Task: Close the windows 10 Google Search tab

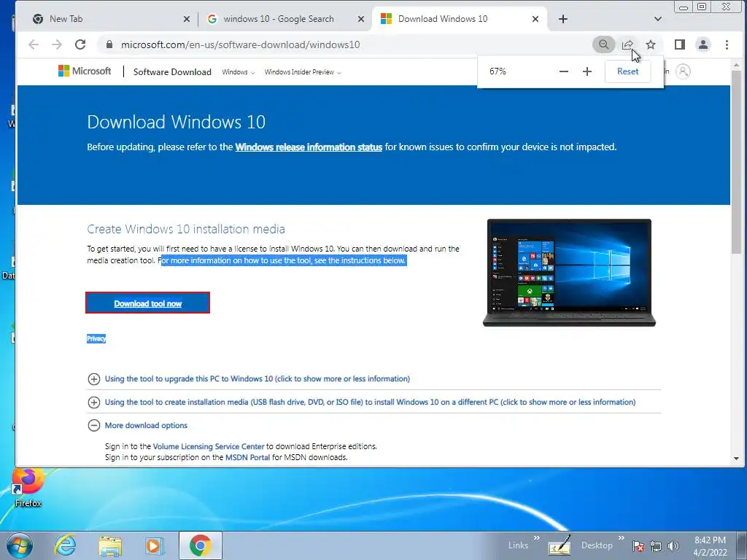Action: 361,19
